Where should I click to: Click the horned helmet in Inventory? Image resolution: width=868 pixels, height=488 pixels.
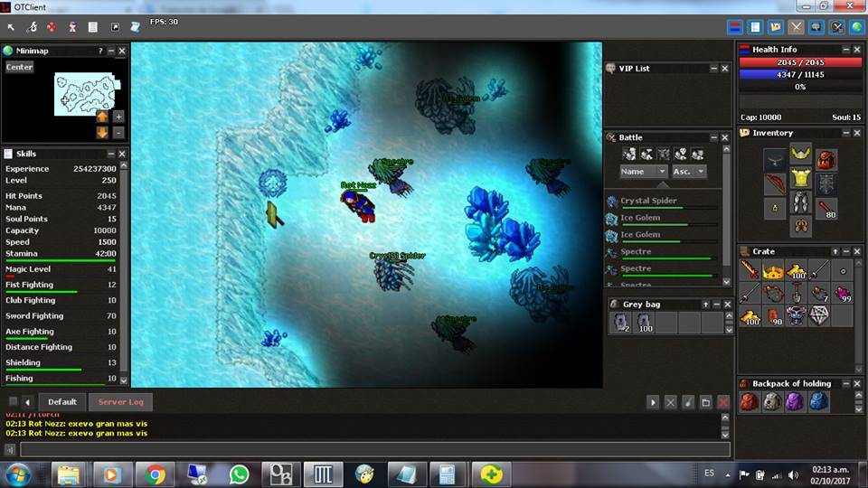(800, 154)
